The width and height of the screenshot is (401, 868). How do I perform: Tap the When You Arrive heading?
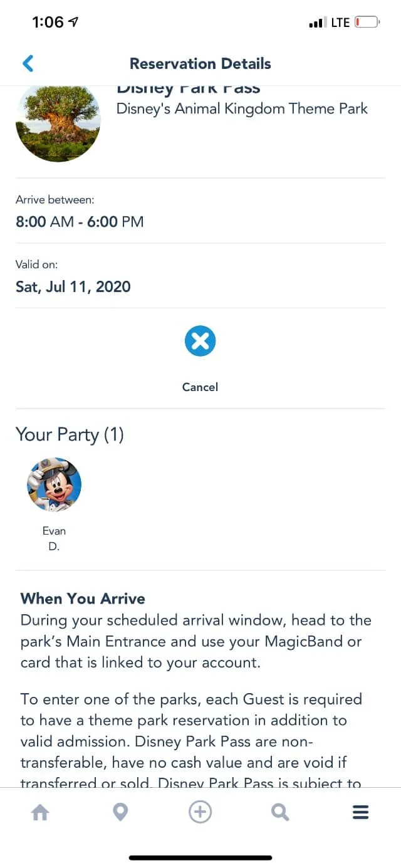83,599
